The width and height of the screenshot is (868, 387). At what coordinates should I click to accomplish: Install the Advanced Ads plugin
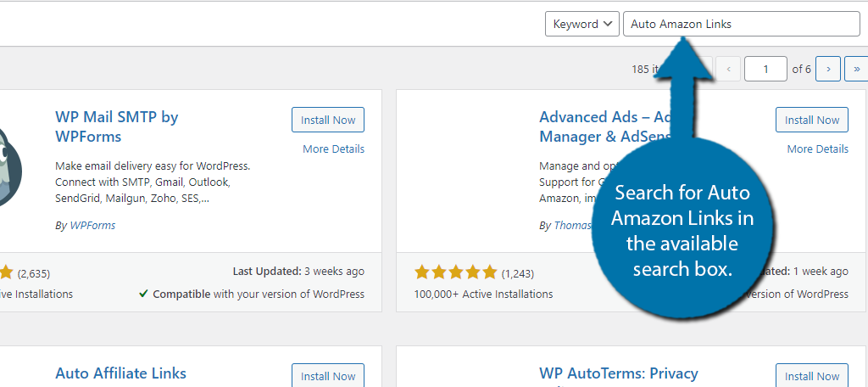pos(811,120)
